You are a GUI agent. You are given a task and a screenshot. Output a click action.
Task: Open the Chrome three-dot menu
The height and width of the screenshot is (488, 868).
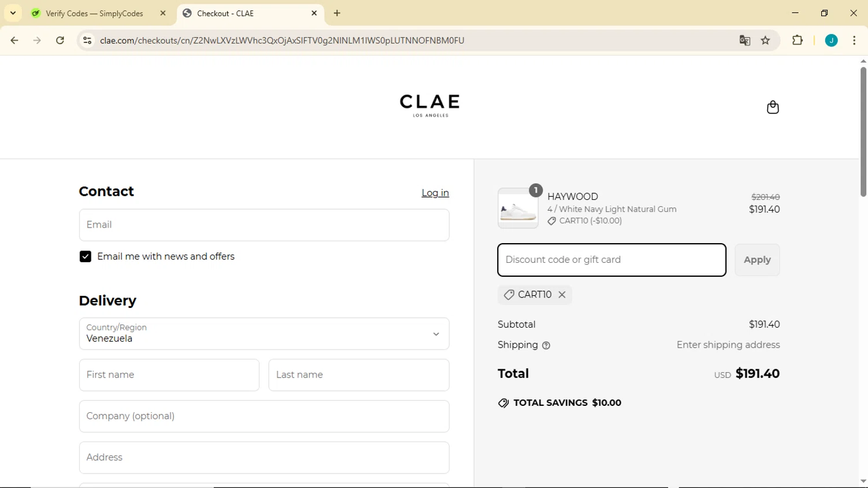(x=854, y=41)
